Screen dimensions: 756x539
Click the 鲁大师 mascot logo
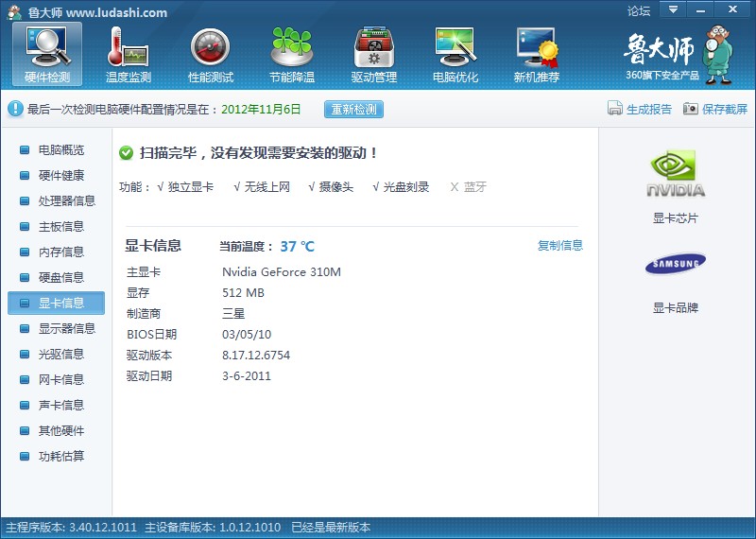click(x=718, y=55)
